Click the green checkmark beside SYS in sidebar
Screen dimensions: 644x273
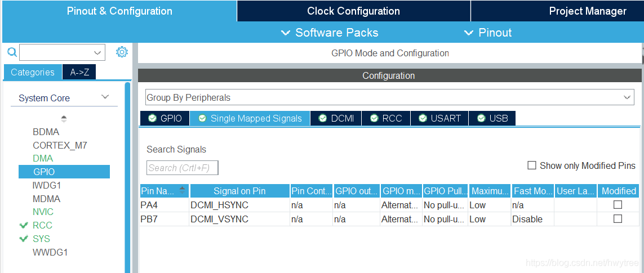[x=24, y=239]
